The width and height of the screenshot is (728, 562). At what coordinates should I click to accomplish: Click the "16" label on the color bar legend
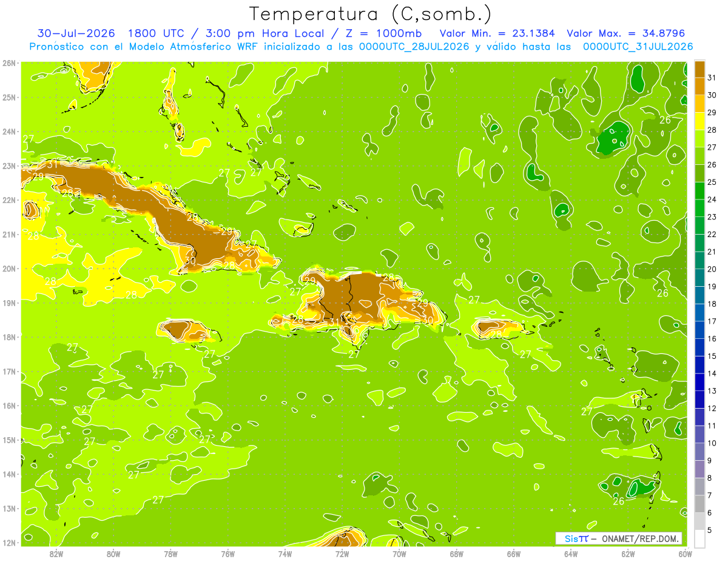click(x=712, y=338)
